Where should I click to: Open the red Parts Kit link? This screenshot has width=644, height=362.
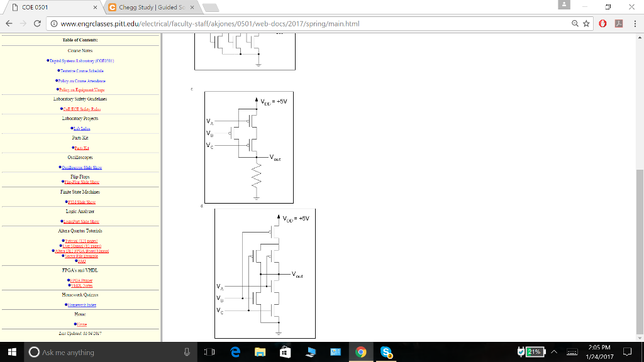click(x=82, y=148)
